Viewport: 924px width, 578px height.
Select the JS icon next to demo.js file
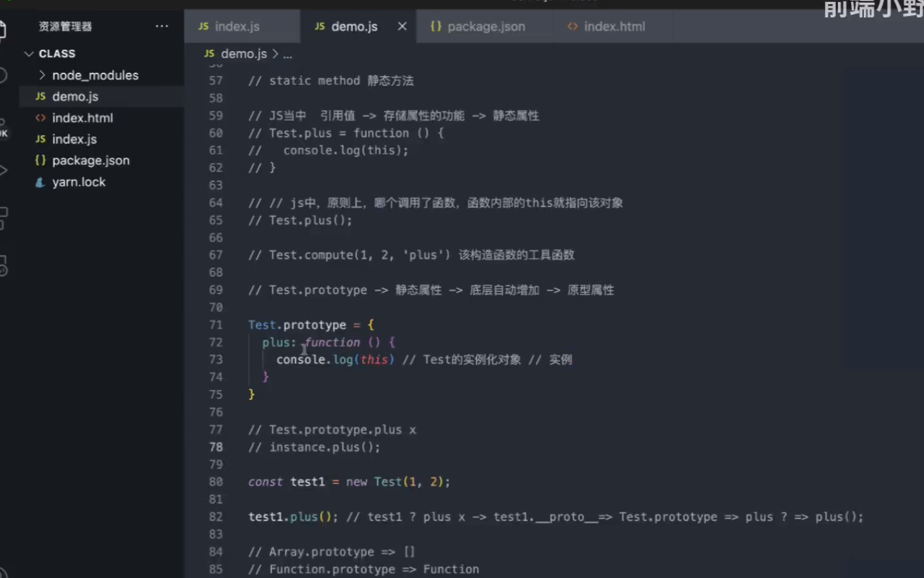(x=41, y=96)
